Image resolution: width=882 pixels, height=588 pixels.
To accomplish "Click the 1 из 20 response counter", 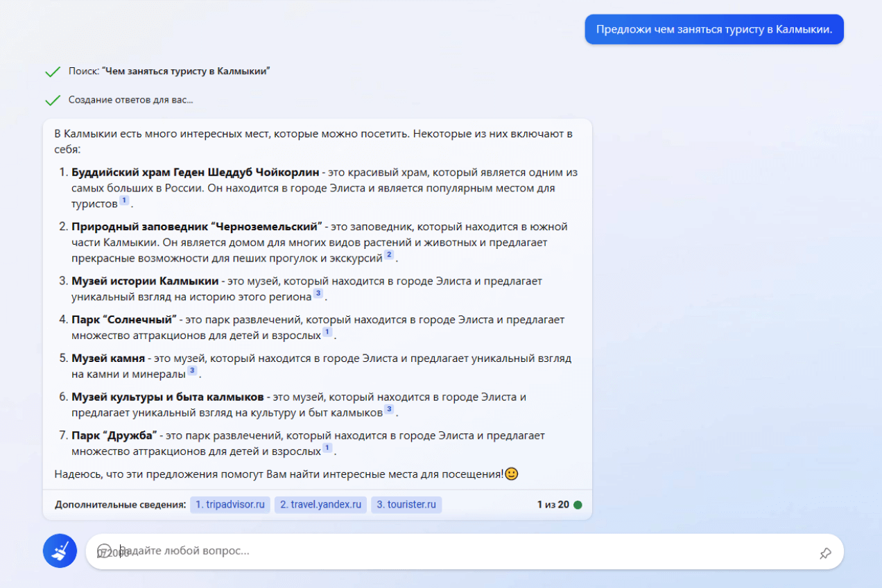I will click(x=553, y=505).
